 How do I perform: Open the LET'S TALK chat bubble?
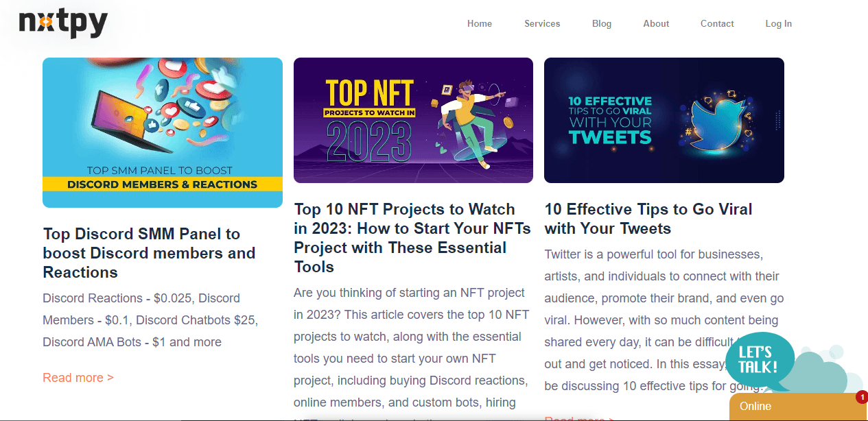tap(759, 360)
